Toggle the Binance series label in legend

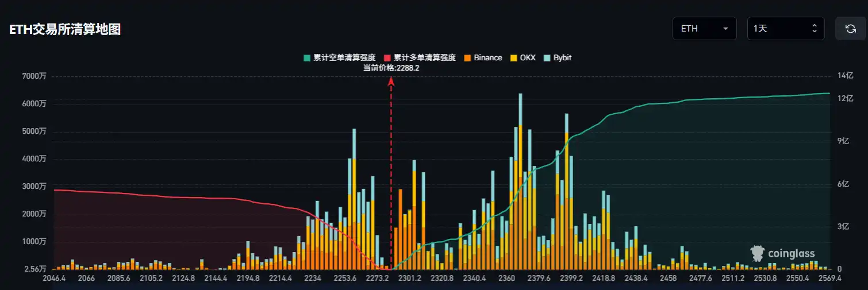[487, 58]
